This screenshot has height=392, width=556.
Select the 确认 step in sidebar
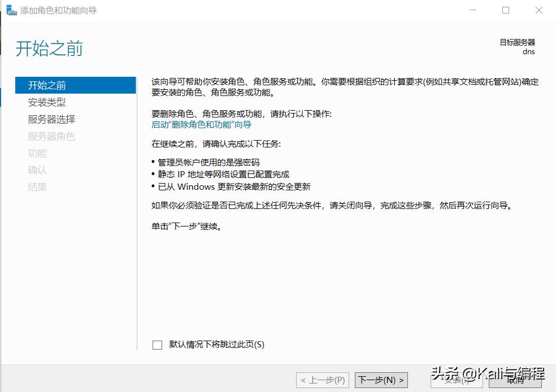(37, 170)
